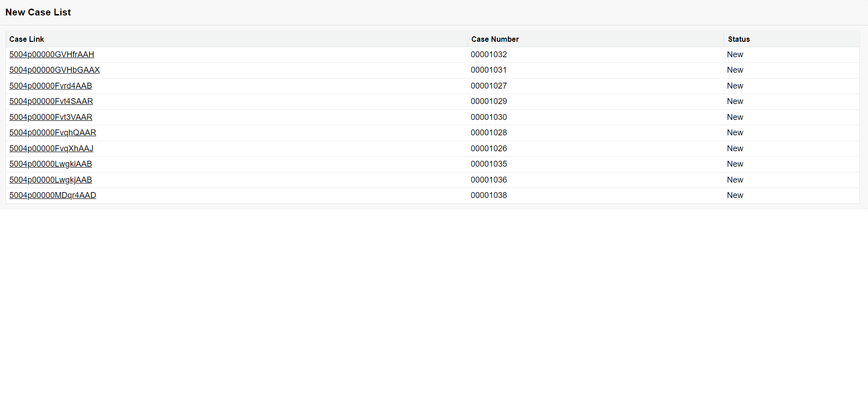Click the New status of case 00001031
The width and height of the screenshot is (868, 411).
(735, 70)
